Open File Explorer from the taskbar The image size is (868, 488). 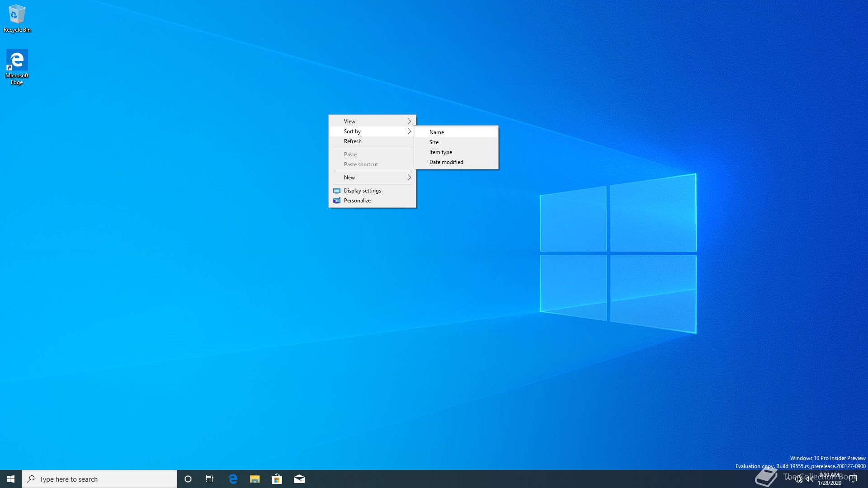pyautogui.click(x=255, y=479)
